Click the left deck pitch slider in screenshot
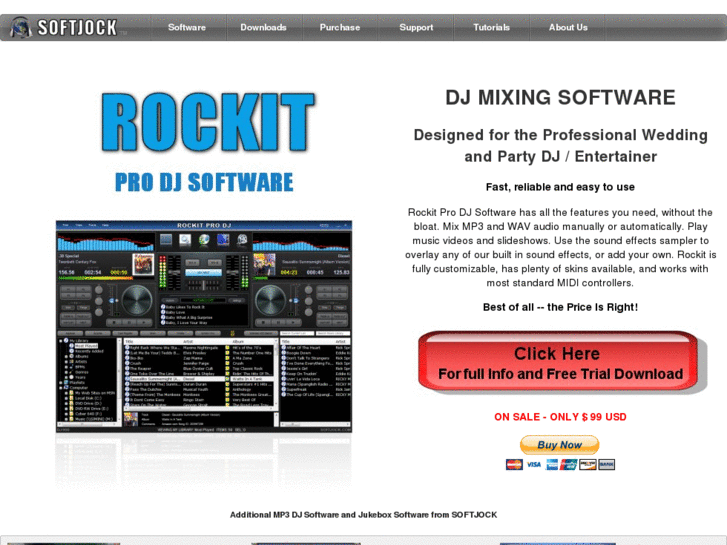Viewport: 727px width, 545px height. pos(111,301)
